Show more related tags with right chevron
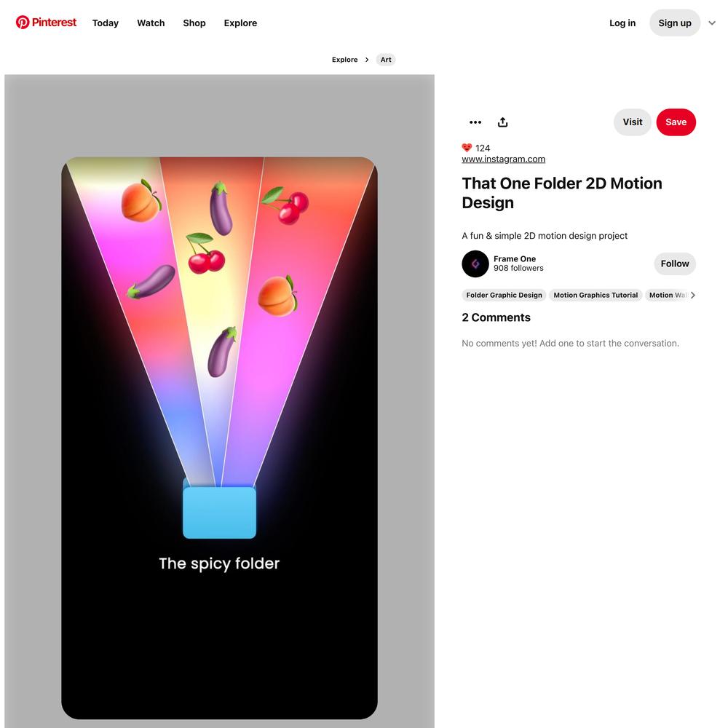 point(693,295)
